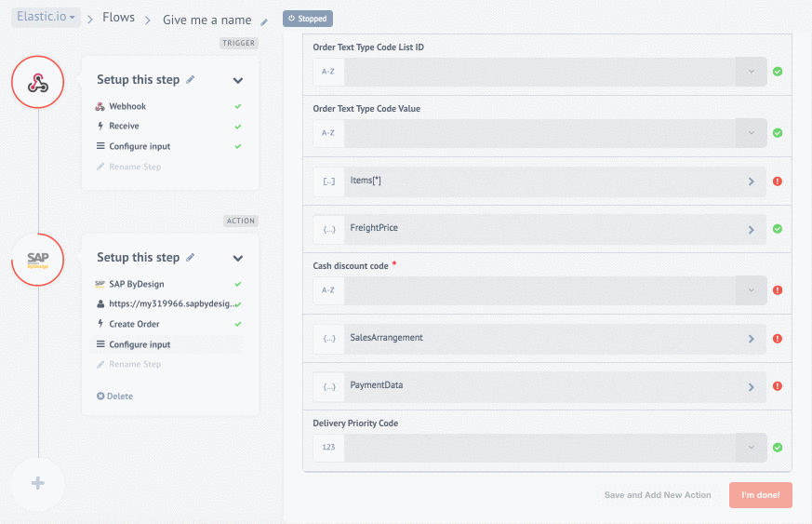The image size is (812, 524).
Task: Click the Cash discount code input field
Action: click(x=539, y=290)
